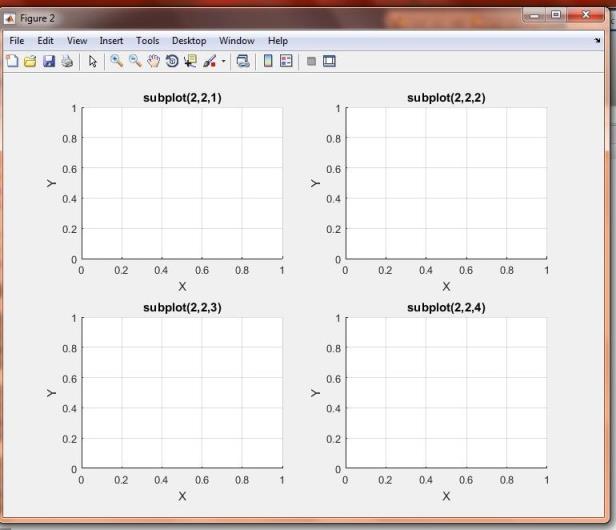Screen dimensions: 616x530
Task: Click inside the subplot(2,2,2) axes
Action: [446, 183]
